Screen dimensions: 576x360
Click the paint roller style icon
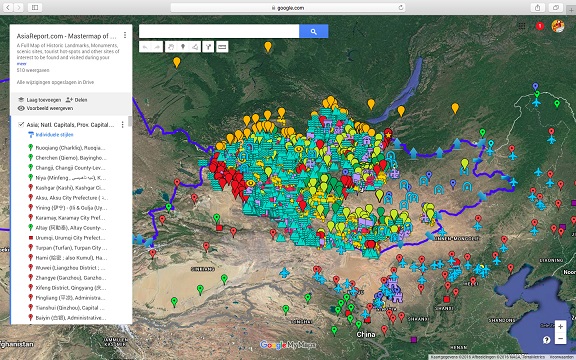click(x=30, y=135)
